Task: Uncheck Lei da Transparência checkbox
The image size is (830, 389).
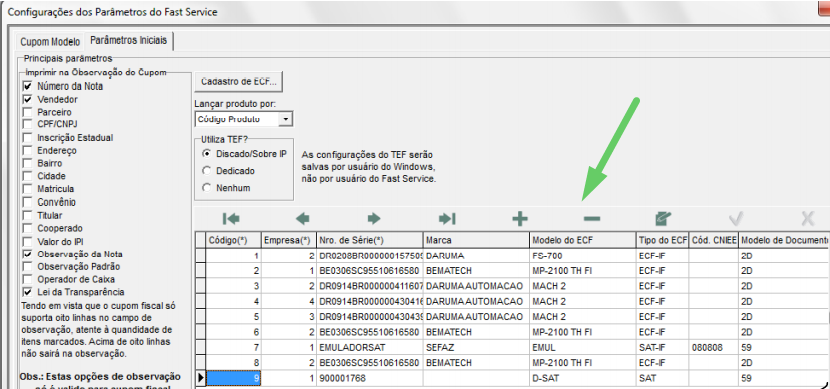Action: point(28,292)
